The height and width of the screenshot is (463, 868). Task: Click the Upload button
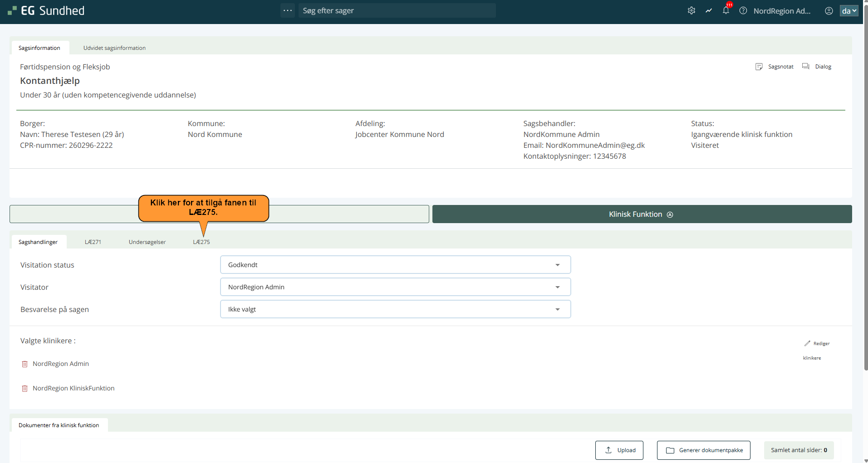pos(619,450)
